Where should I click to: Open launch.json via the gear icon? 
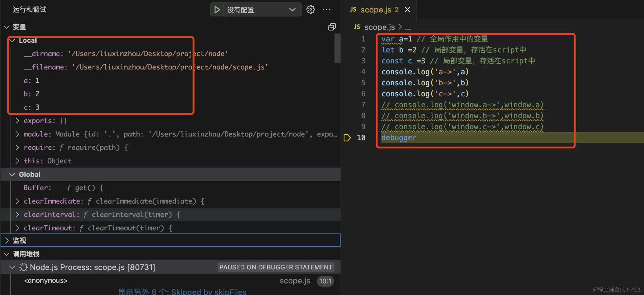coord(311,10)
